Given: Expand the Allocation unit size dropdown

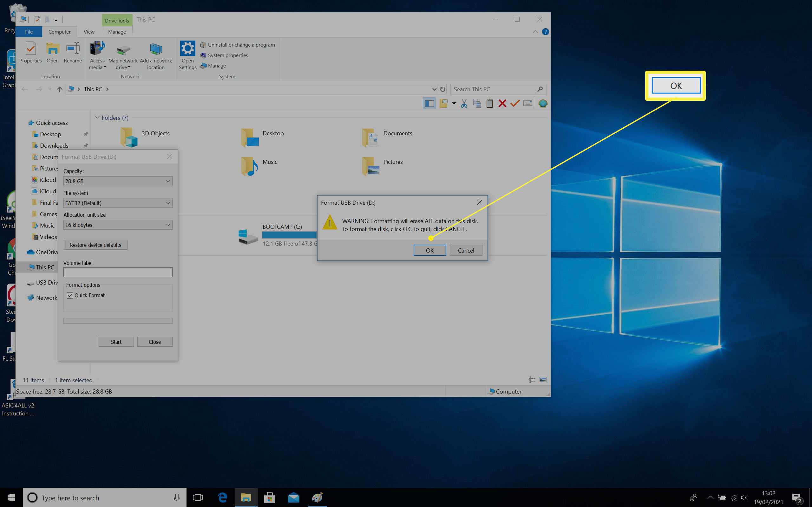Looking at the screenshot, I should (x=168, y=224).
